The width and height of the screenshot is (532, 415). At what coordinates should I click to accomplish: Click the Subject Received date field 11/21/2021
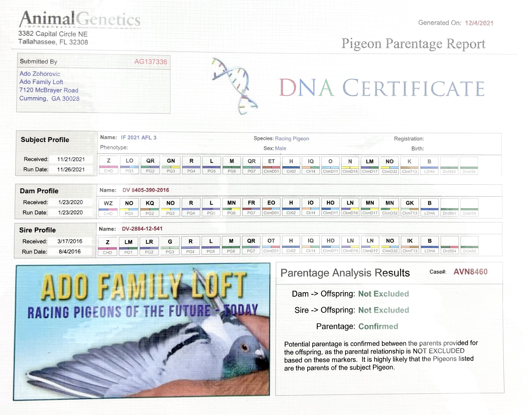tap(71, 159)
